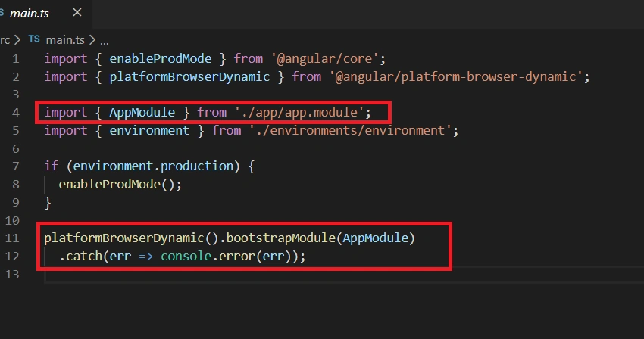Open main.ts breadcrumb item
644x339 pixels.
[65, 40]
